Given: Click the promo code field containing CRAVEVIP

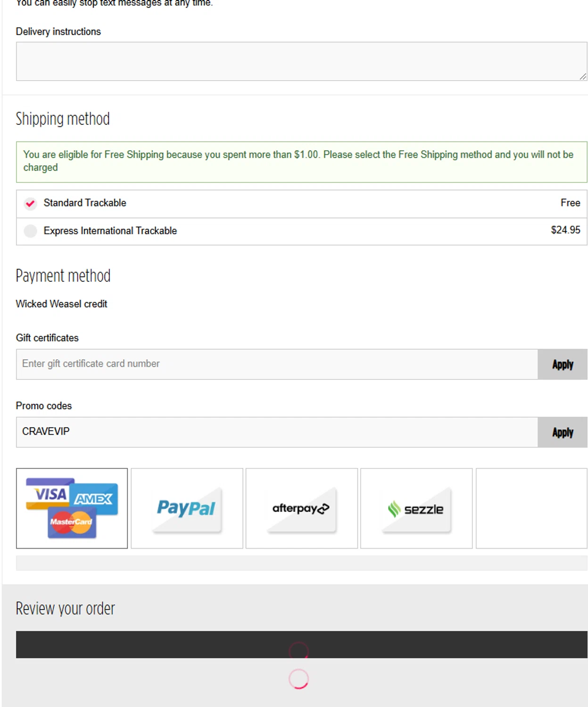Looking at the screenshot, I should pyautogui.click(x=277, y=432).
